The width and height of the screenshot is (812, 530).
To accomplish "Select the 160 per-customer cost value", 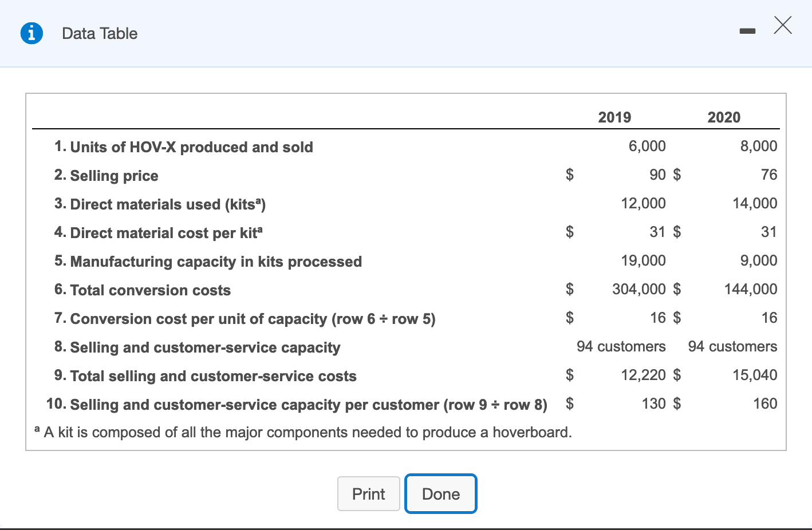I will click(x=765, y=404).
